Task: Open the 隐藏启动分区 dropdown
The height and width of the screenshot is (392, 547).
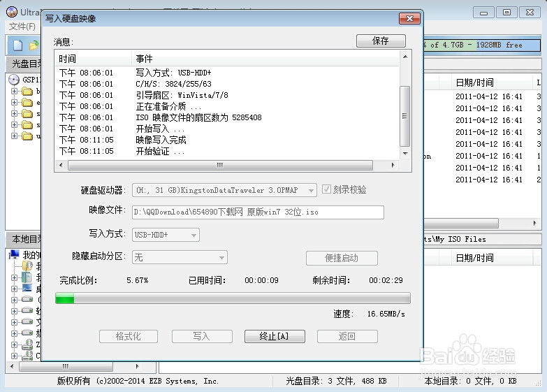Action: coord(180,258)
